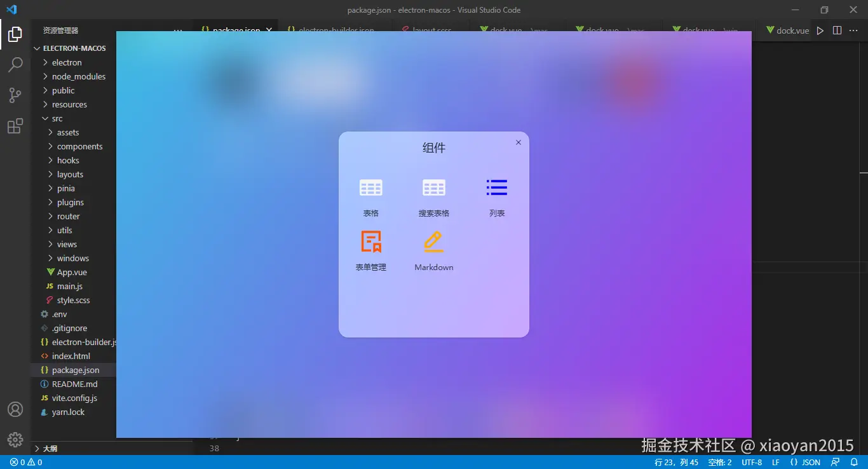The image size is (868, 469).
Task: Open the notifications bell in status bar
Action: click(x=854, y=462)
